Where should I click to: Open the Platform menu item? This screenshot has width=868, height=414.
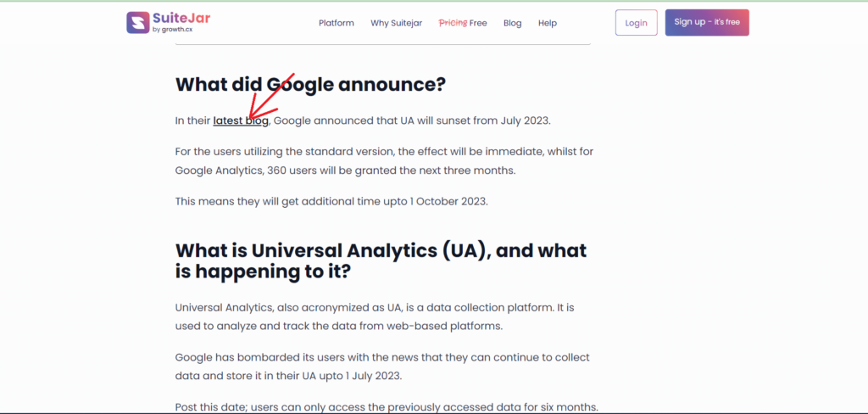pyautogui.click(x=336, y=23)
